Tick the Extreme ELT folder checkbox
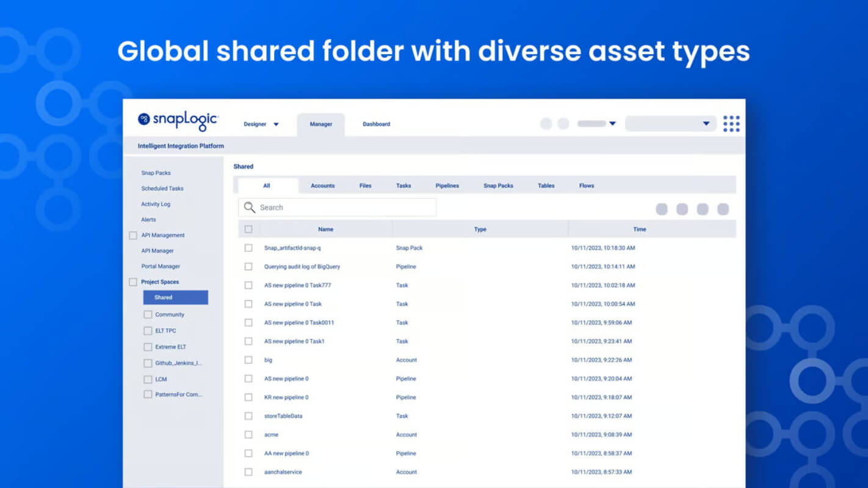This screenshot has width=868, height=488. pyautogui.click(x=148, y=347)
